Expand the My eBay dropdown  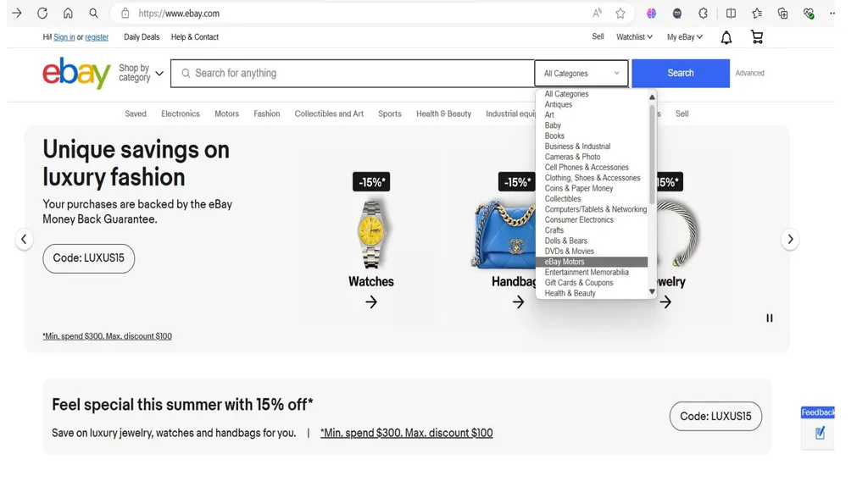click(x=685, y=37)
